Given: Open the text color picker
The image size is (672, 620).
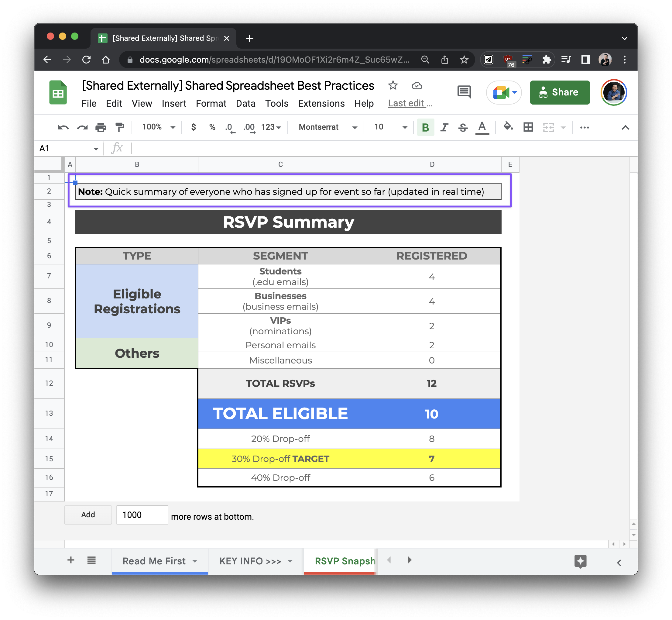Looking at the screenshot, I should click(x=482, y=127).
